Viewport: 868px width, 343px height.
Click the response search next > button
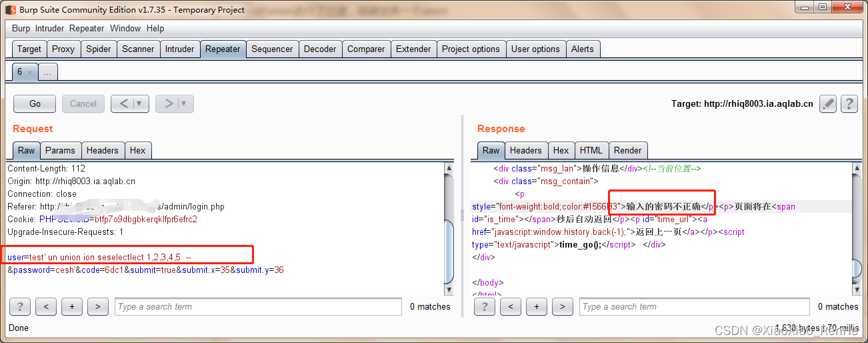click(563, 306)
